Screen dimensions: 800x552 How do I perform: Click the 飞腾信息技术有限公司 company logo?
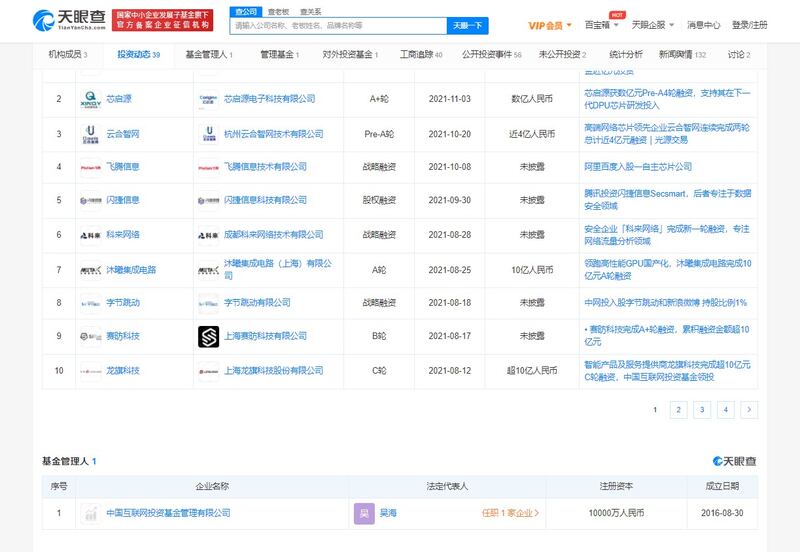208,167
